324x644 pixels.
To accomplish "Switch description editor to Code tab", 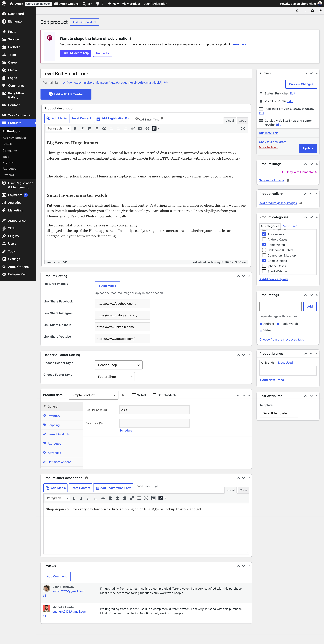I will pyautogui.click(x=242, y=120).
